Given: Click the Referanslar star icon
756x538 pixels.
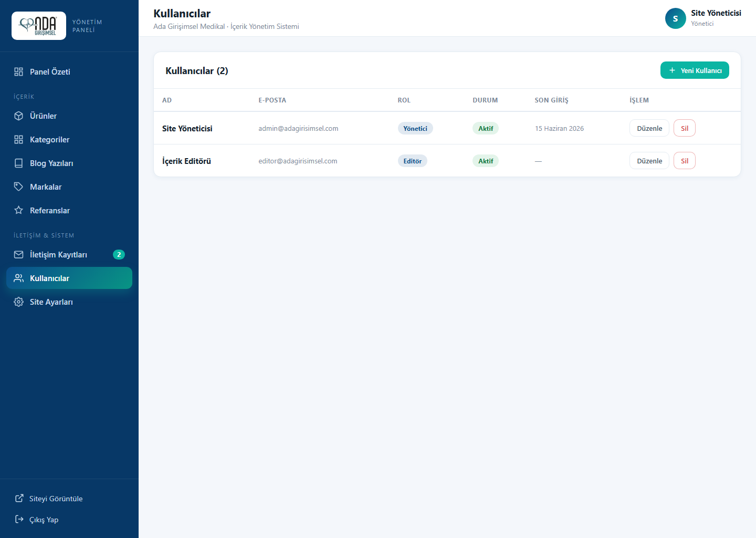Looking at the screenshot, I should point(19,211).
